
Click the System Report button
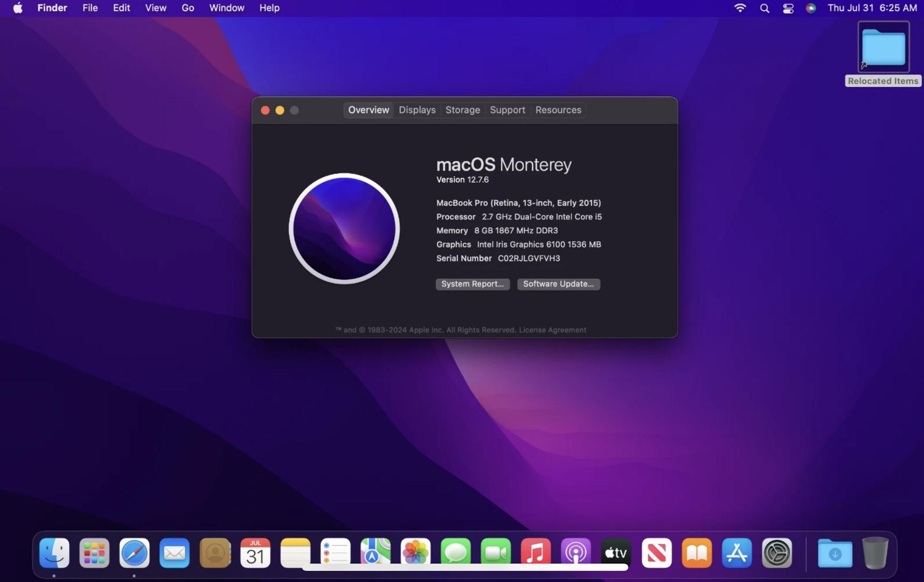473,284
